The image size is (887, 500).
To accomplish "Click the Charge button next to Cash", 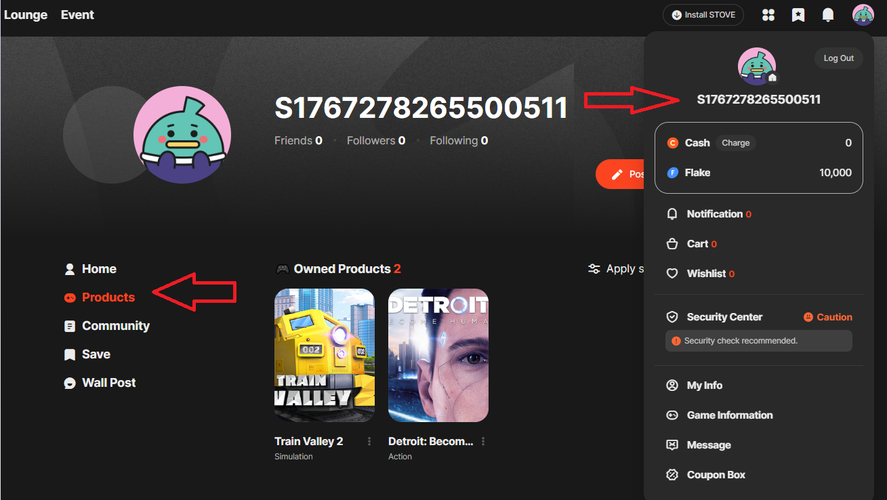I will [735, 143].
